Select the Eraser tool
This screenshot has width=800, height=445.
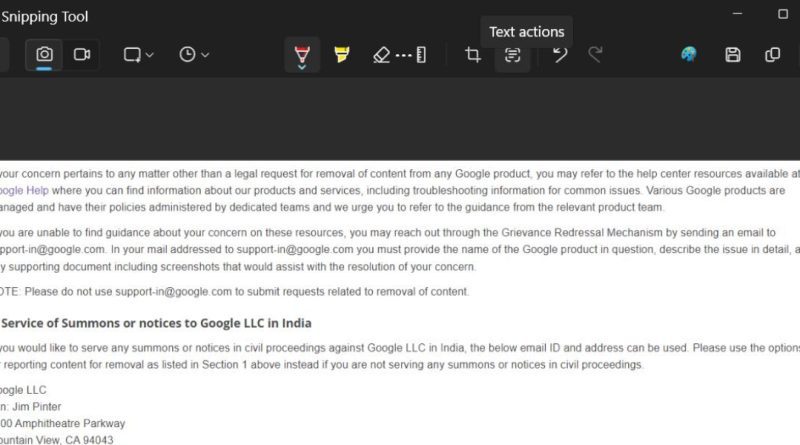382,55
